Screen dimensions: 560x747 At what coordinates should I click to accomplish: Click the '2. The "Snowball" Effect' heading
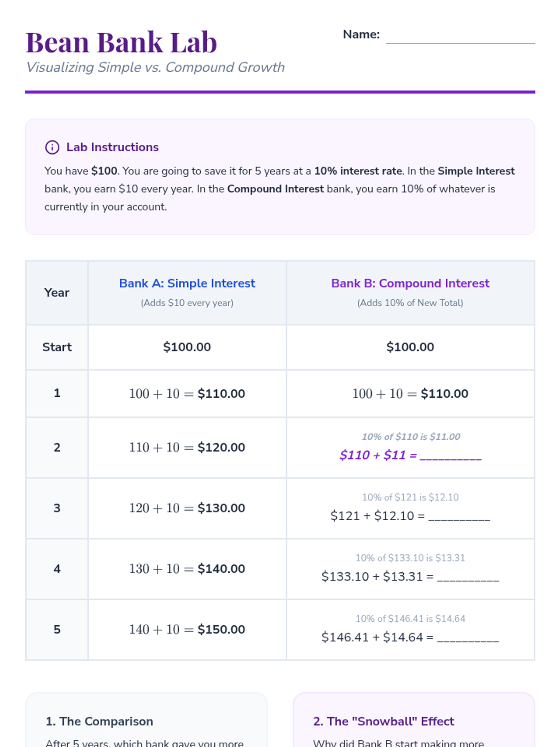tap(383, 721)
